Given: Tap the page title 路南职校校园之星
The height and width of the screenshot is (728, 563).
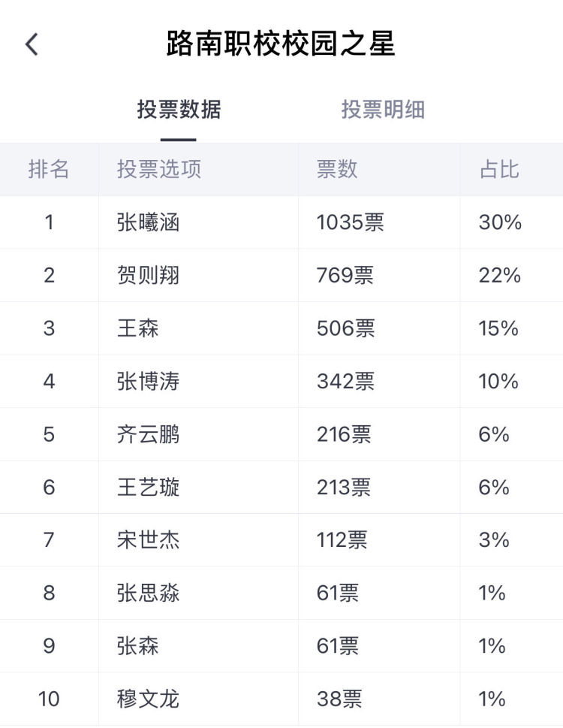Looking at the screenshot, I should pos(281,44).
